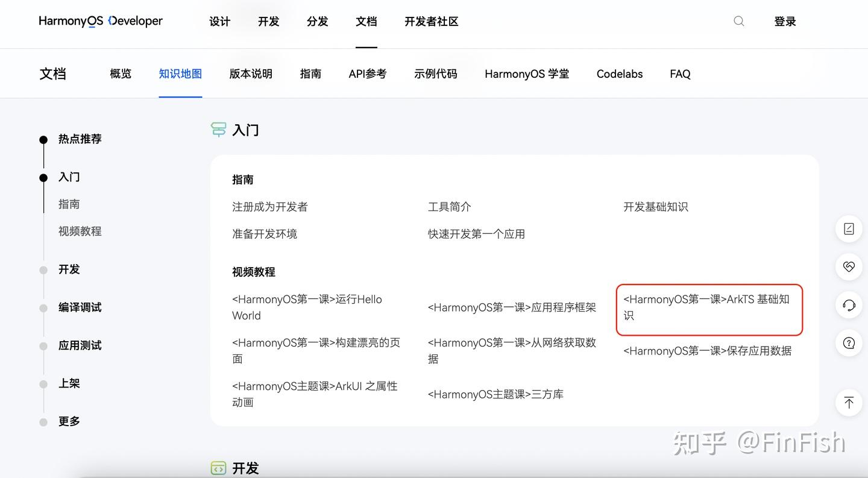This screenshot has width=868, height=478.
Task: Open the 开发者社区 top menu
Action: 431,22
